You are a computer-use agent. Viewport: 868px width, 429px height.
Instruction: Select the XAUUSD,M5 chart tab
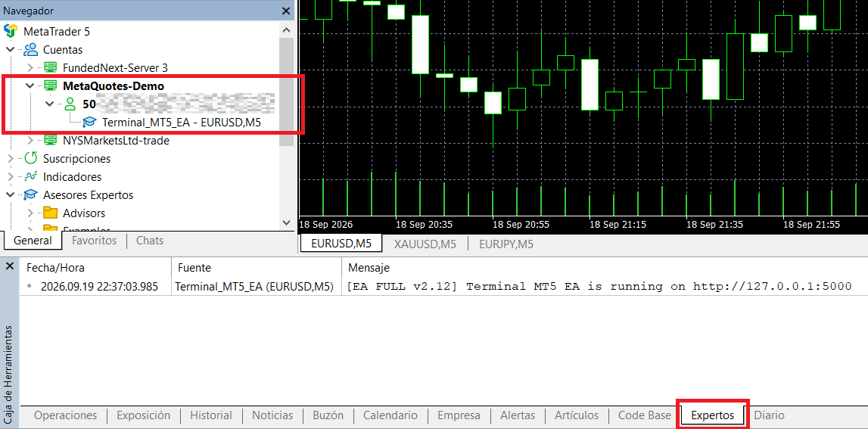(425, 244)
